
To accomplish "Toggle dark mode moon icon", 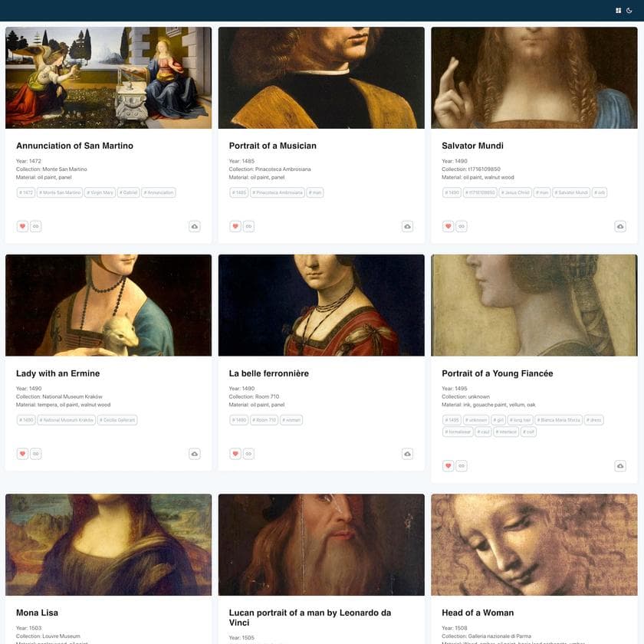I will point(629,11).
